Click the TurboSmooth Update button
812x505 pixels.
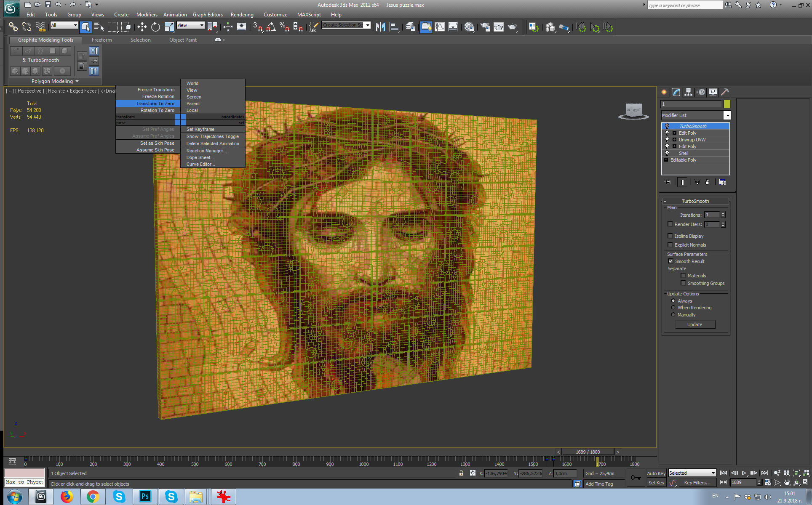pyautogui.click(x=695, y=324)
